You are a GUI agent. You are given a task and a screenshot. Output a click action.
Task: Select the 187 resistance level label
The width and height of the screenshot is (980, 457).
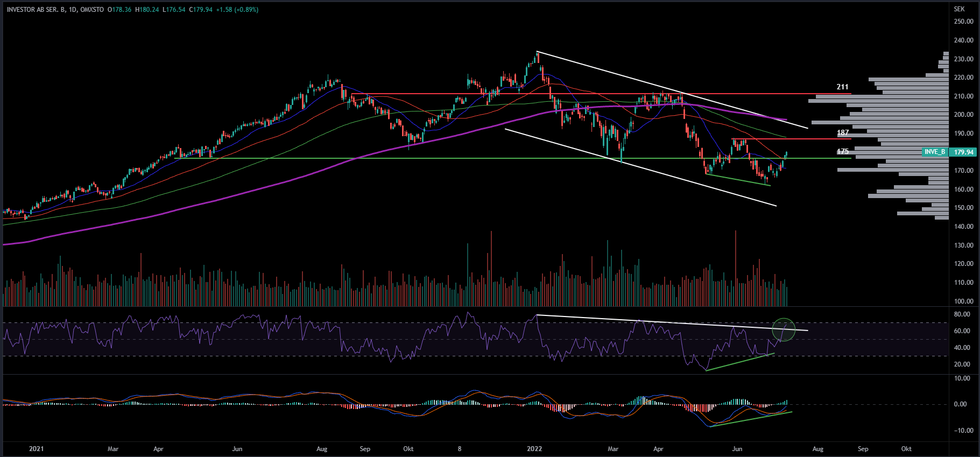coord(843,132)
